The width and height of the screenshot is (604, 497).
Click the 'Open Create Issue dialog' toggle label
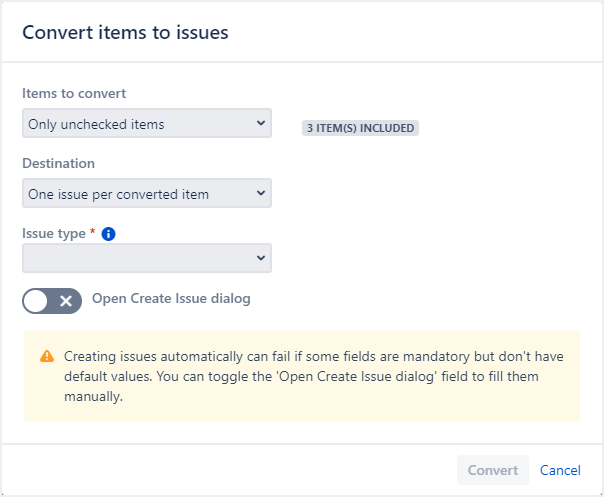[171, 298]
